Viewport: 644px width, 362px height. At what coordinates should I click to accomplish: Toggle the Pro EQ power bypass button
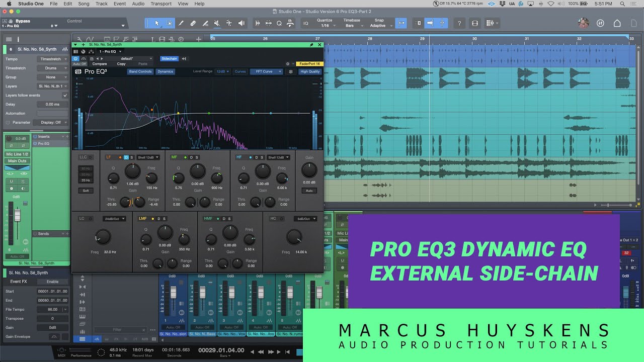(76, 58)
